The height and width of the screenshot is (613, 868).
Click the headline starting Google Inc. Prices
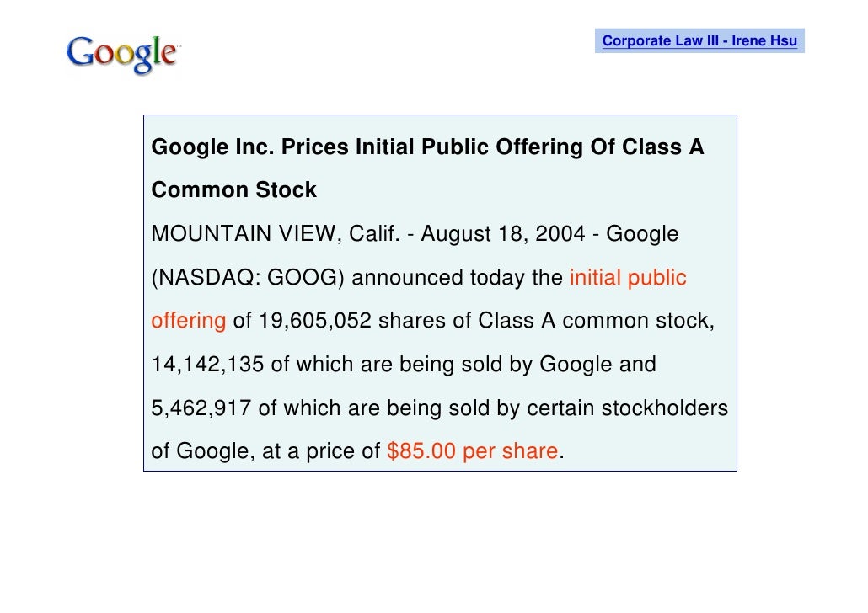click(x=427, y=147)
